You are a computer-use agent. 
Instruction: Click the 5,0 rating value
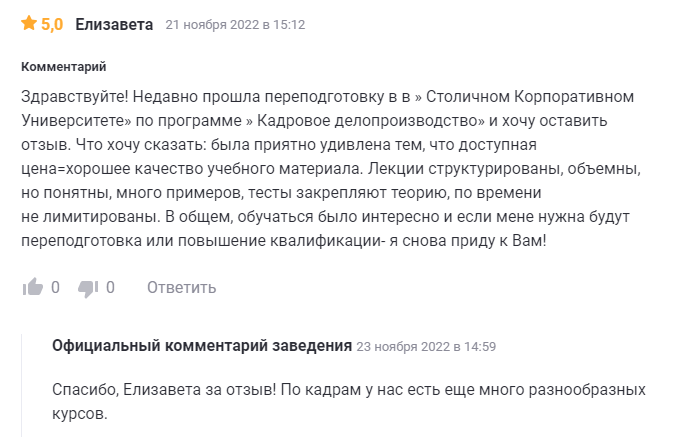click(52, 24)
